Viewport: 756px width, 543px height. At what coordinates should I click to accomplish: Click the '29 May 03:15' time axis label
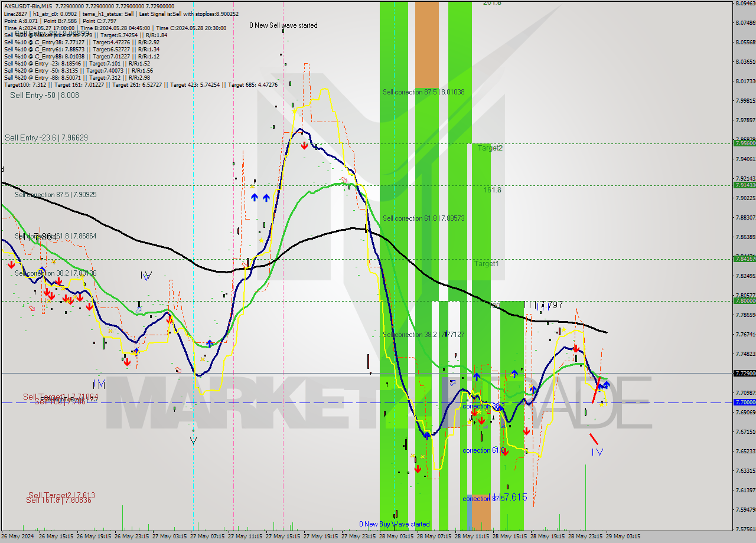(623, 537)
